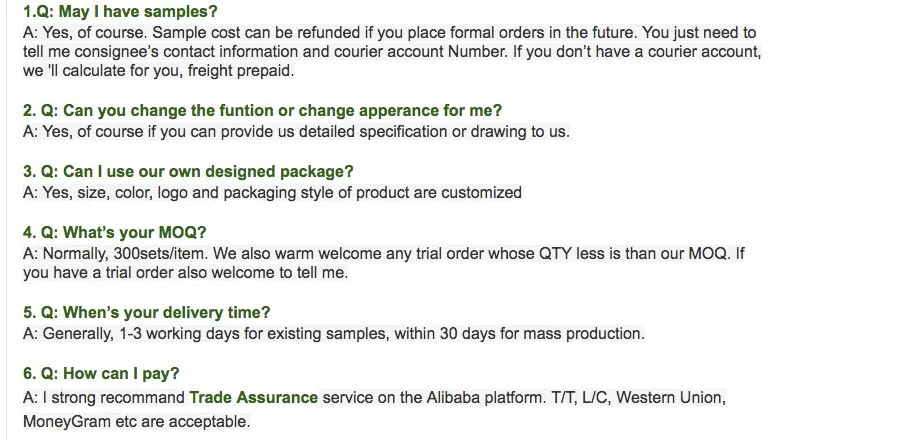Click heading about changing function or appearance
This screenshot has width=914, height=440.
(262, 111)
